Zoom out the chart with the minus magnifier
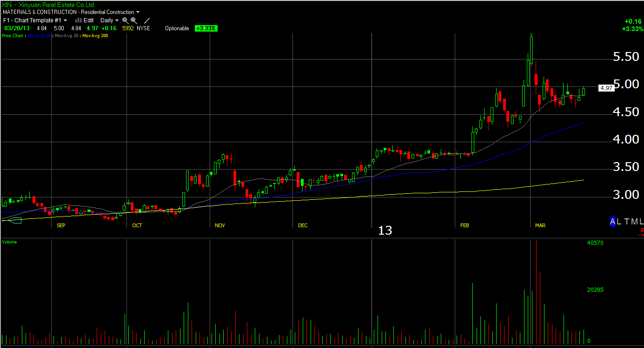 tap(133, 20)
